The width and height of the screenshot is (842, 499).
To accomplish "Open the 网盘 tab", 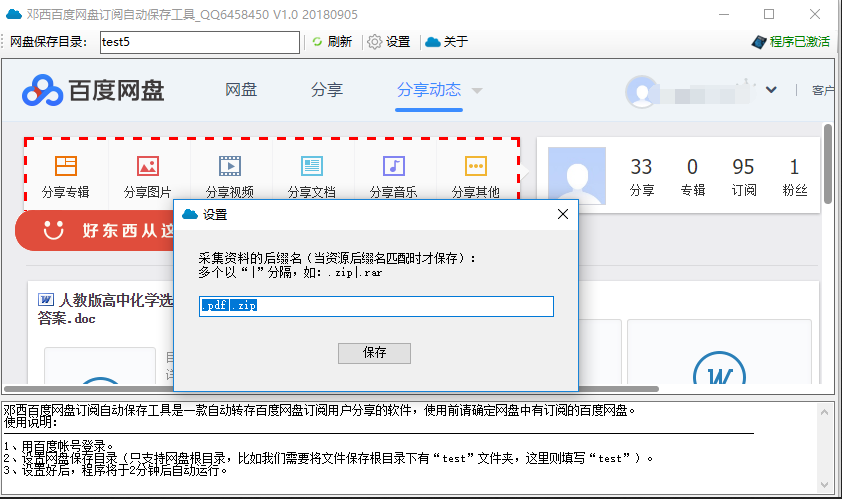I will [241, 90].
